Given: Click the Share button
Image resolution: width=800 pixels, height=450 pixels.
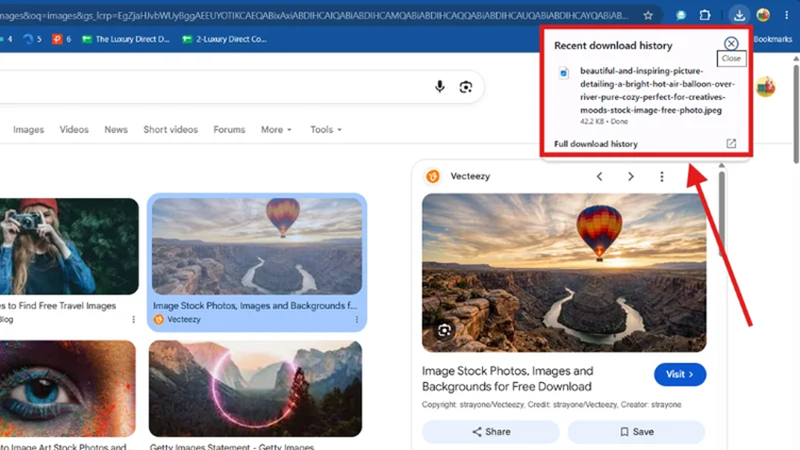Looking at the screenshot, I should coord(491,432).
